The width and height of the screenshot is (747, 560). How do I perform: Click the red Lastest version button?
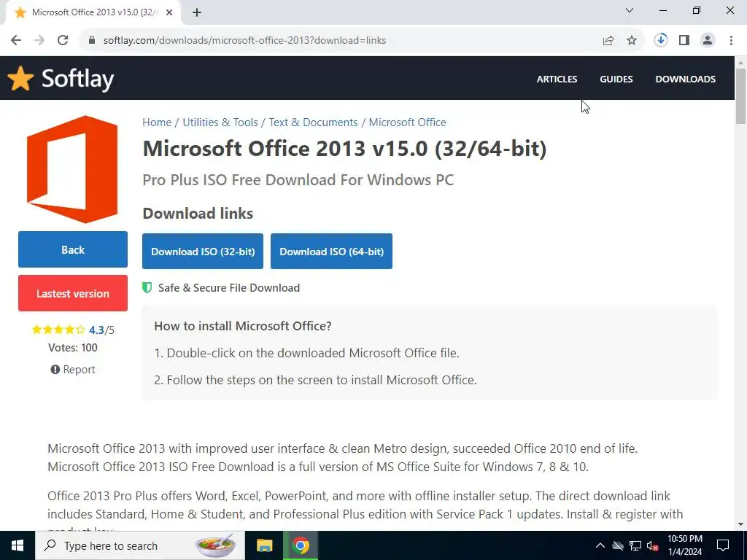click(73, 293)
